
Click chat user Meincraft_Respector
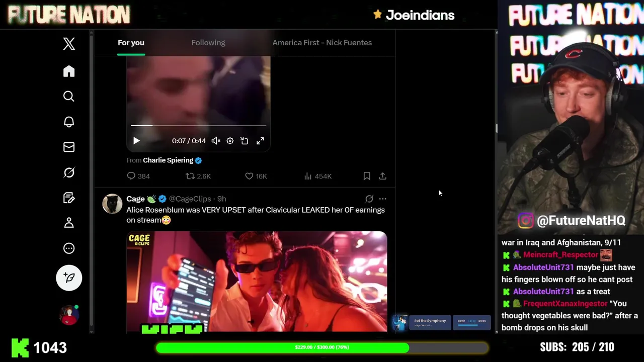[560, 255]
